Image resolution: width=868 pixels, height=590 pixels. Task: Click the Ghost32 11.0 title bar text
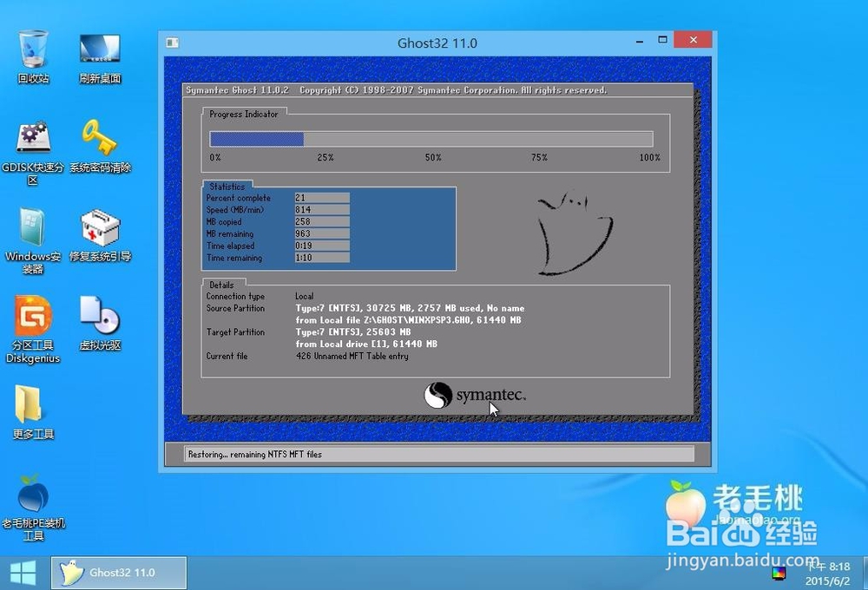coord(437,43)
